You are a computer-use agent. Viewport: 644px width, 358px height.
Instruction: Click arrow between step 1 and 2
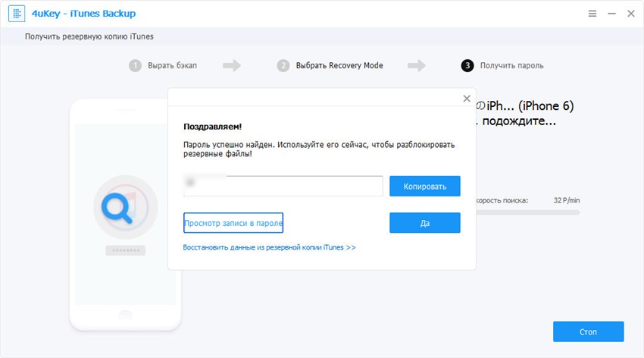[x=232, y=65]
